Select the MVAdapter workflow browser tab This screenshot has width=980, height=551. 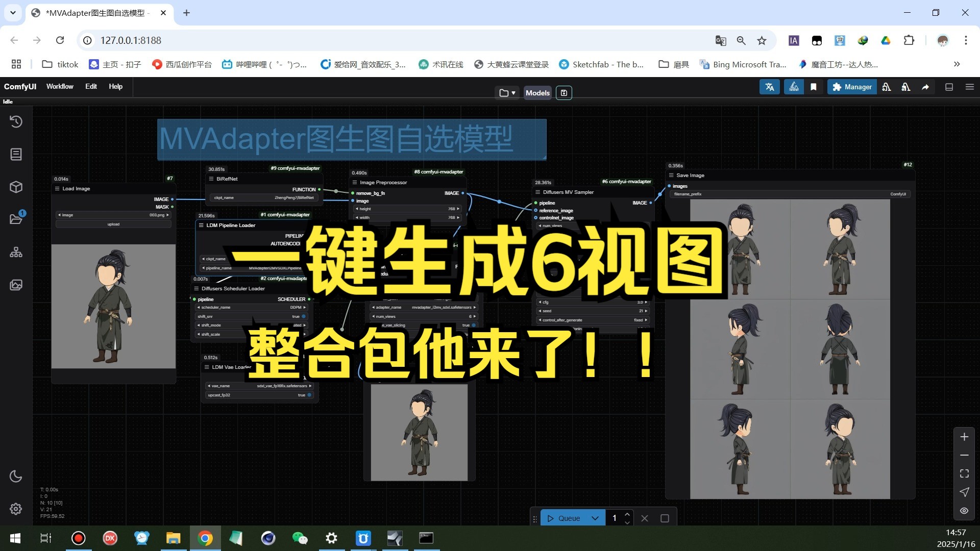pyautogui.click(x=99, y=13)
